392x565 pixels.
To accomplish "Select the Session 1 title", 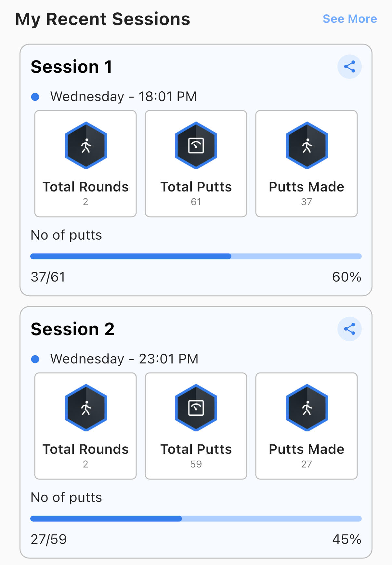I will point(72,67).
